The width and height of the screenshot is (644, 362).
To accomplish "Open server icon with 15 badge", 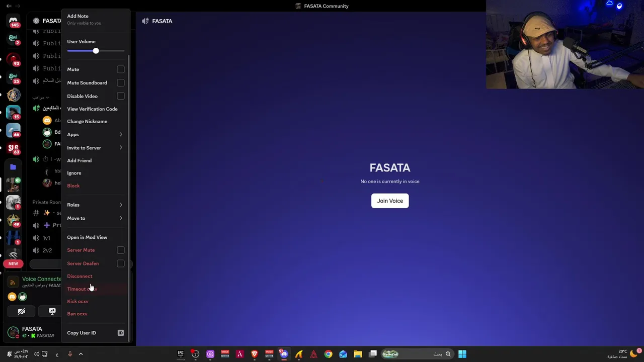I will 14,113.
